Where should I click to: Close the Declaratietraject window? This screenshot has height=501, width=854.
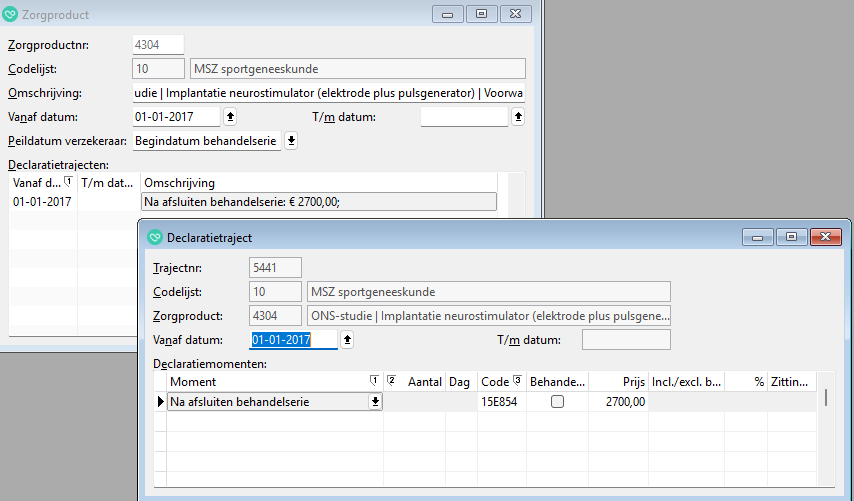(x=826, y=237)
